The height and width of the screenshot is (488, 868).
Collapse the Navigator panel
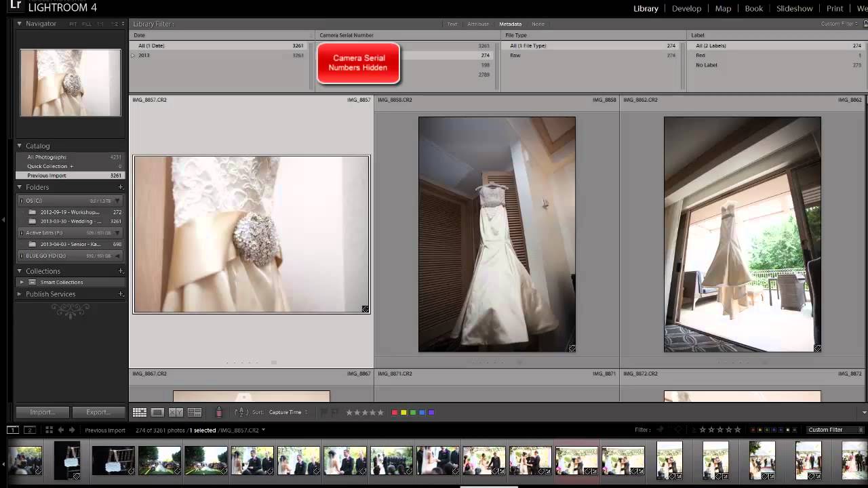[20, 24]
